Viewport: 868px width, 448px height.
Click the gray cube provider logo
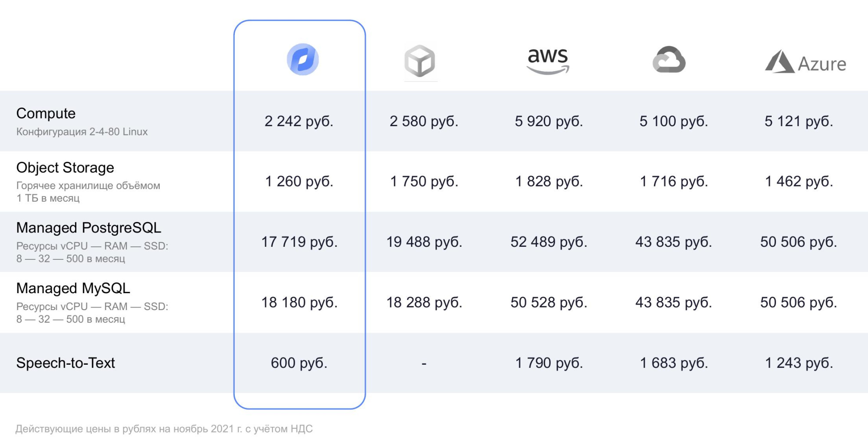pyautogui.click(x=420, y=61)
